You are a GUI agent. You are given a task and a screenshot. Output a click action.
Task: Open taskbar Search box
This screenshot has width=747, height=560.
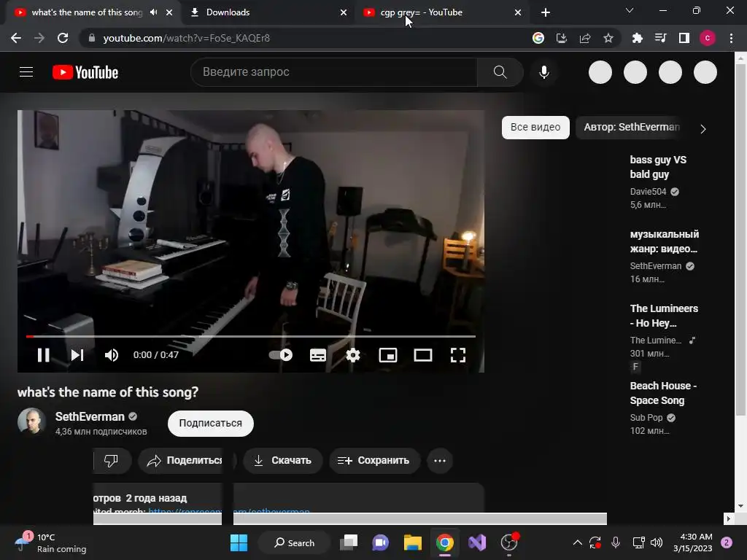(x=294, y=542)
